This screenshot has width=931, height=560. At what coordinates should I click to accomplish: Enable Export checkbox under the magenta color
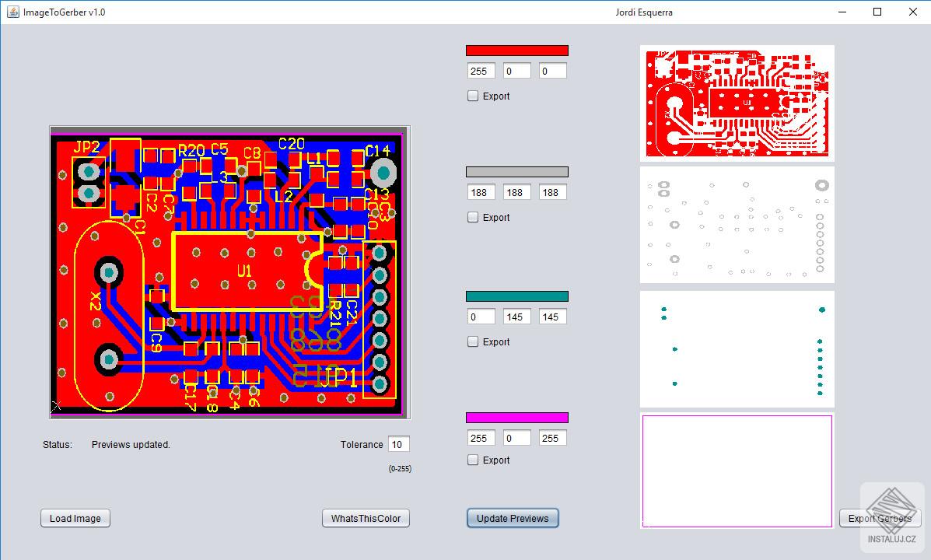pyautogui.click(x=473, y=460)
